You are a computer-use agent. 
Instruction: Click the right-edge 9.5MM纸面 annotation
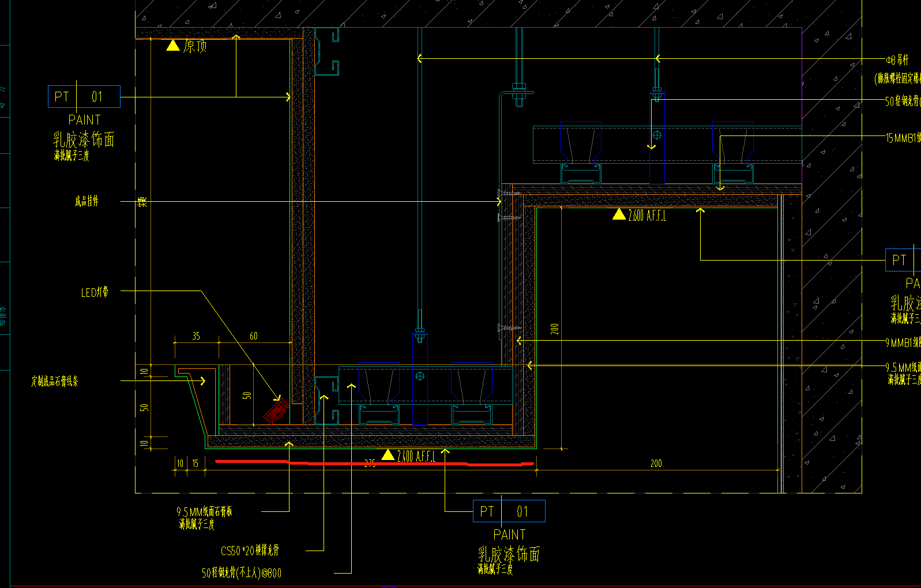pos(903,367)
